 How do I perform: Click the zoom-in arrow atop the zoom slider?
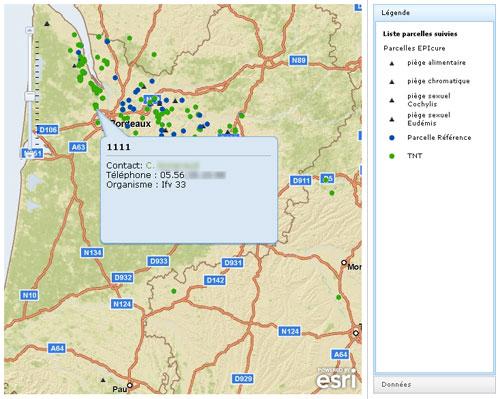click(x=30, y=31)
